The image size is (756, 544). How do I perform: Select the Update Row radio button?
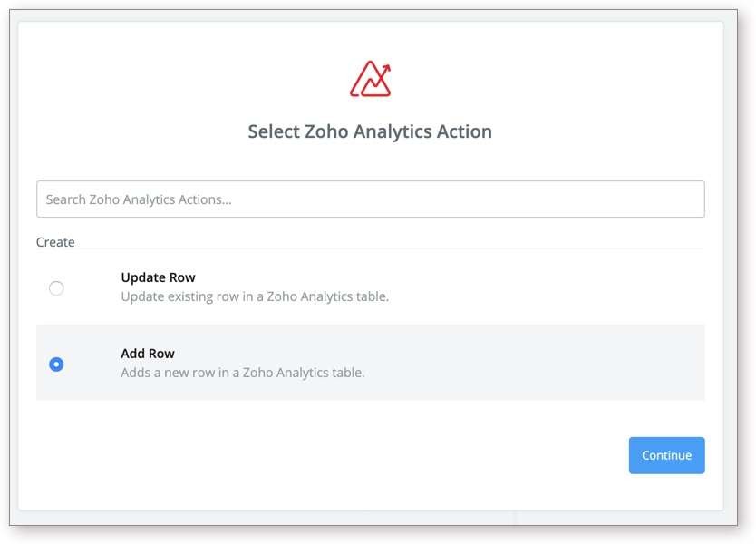[x=56, y=288]
